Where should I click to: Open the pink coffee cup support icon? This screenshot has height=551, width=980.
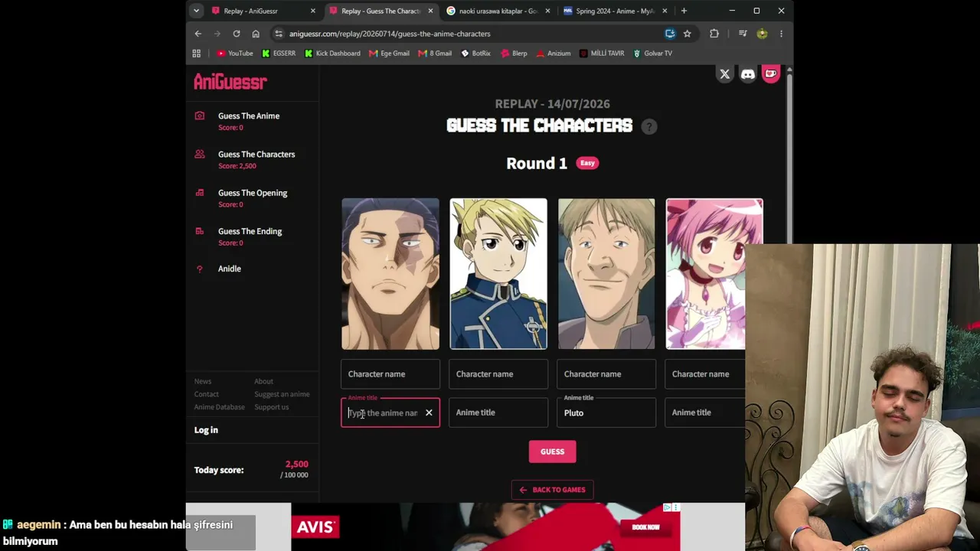point(771,74)
